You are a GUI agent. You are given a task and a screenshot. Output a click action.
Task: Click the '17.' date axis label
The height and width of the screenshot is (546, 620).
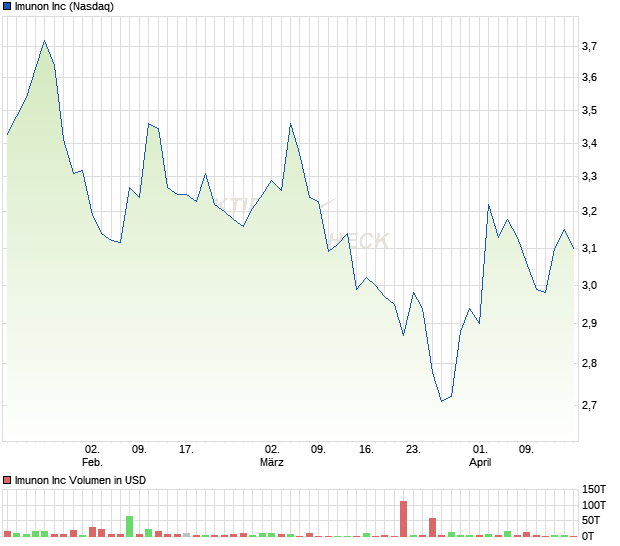tap(186, 450)
